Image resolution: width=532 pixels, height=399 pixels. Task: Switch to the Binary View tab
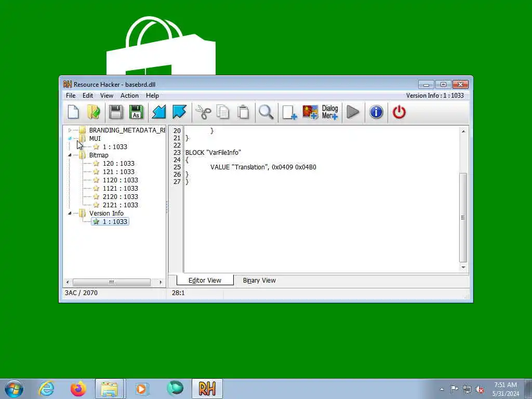(x=259, y=281)
